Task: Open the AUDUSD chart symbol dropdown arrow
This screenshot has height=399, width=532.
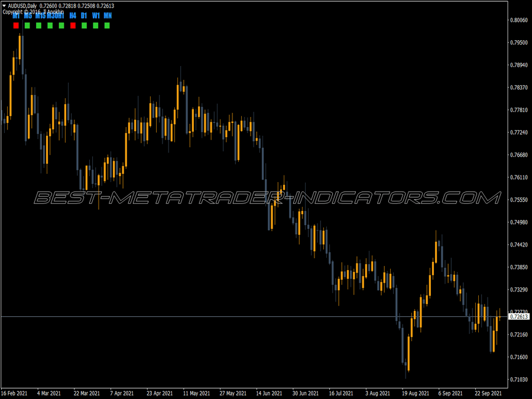Action: [x=5, y=5]
